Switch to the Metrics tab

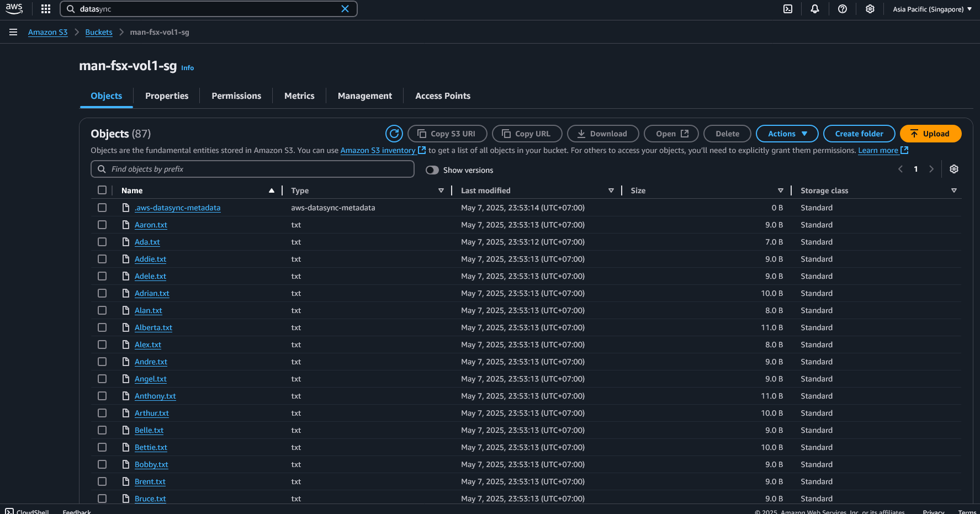click(x=299, y=96)
